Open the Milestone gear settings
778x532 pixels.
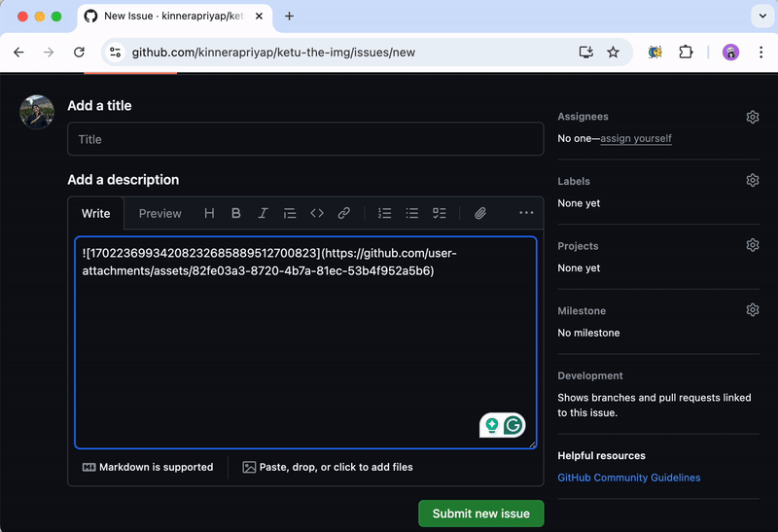coord(753,310)
